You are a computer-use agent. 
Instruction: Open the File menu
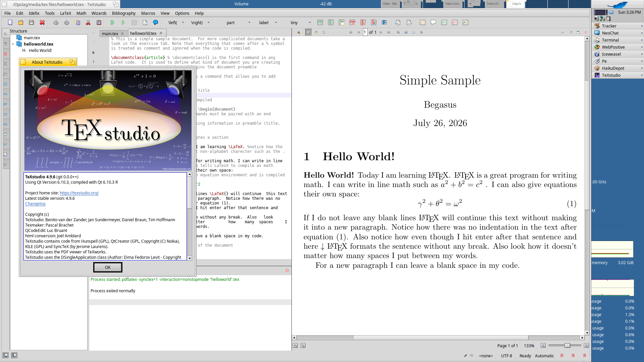7,13
